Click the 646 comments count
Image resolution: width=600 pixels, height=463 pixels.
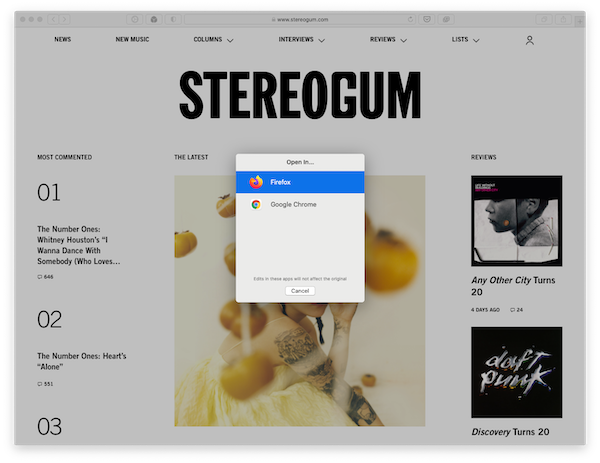click(x=45, y=277)
